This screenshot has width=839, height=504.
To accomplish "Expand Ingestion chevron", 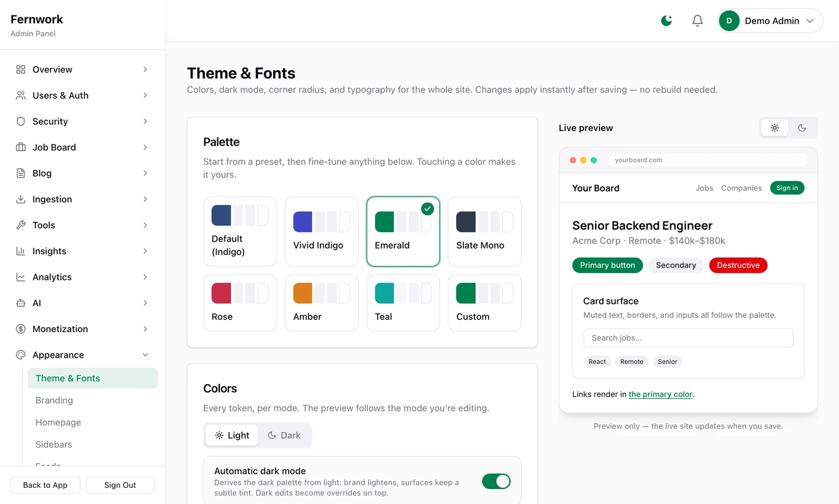I will (145, 199).
